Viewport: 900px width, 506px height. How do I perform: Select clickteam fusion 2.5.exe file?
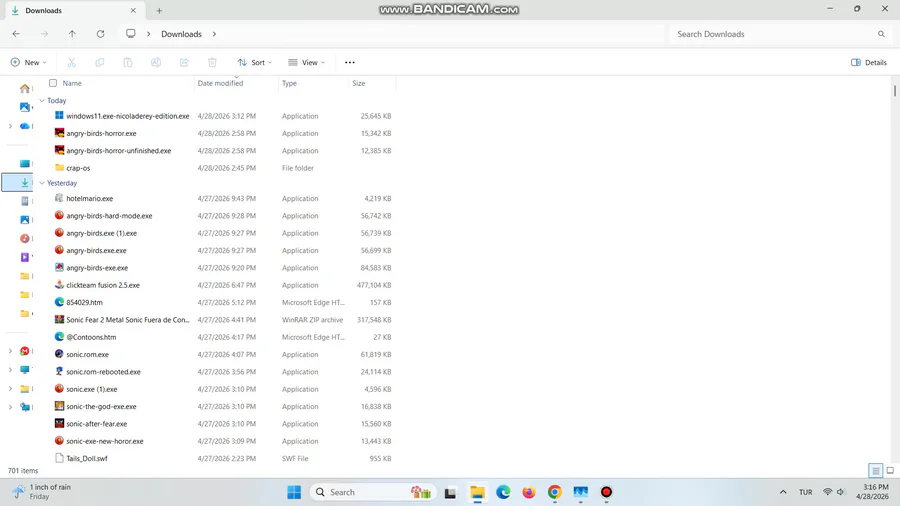click(x=103, y=285)
